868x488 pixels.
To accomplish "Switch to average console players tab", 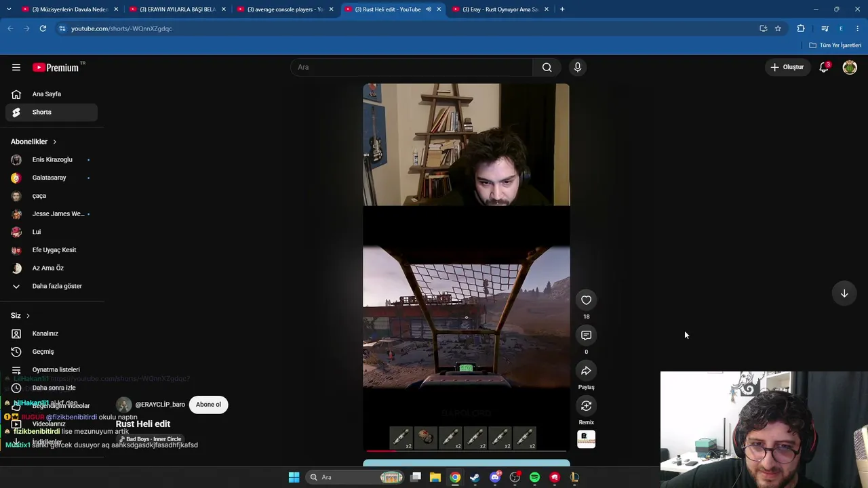I will tap(284, 9).
